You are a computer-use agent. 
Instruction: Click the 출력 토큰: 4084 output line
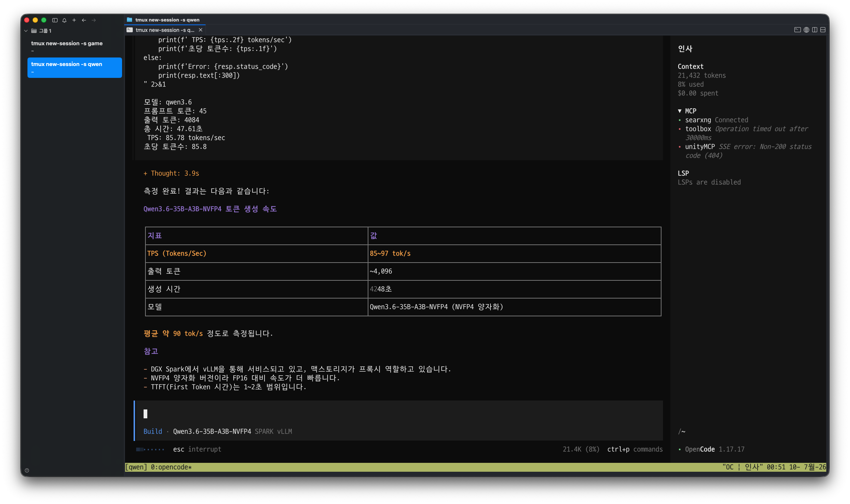[x=171, y=120]
